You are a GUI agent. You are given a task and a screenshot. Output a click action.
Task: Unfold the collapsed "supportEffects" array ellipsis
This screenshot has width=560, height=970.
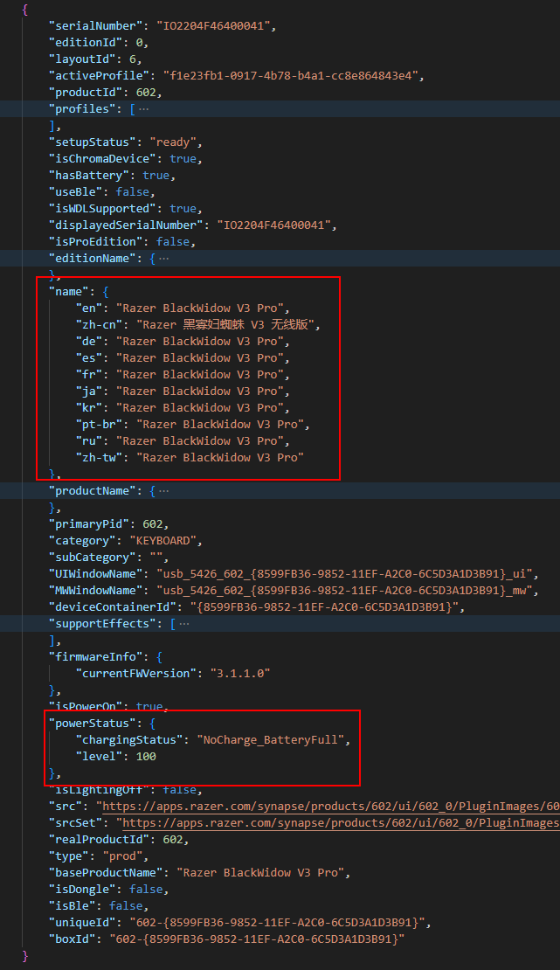click(x=183, y=624)
